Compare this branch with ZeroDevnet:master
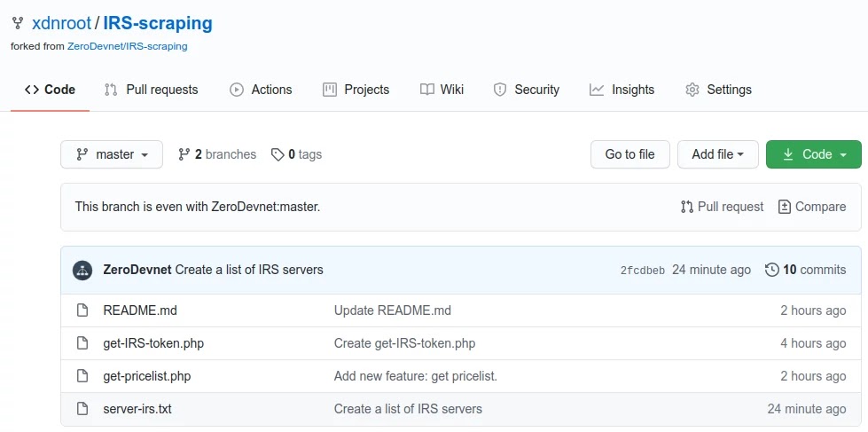Image resolution: width=868 pixels, height=432 pixels. (812, 208)
